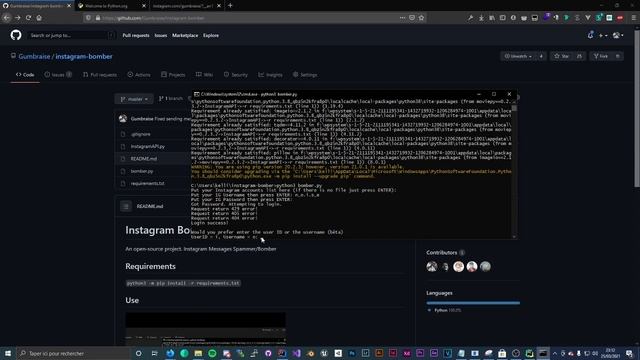Open the 1 branch link
640x360 pixels.
click(171, 99)
